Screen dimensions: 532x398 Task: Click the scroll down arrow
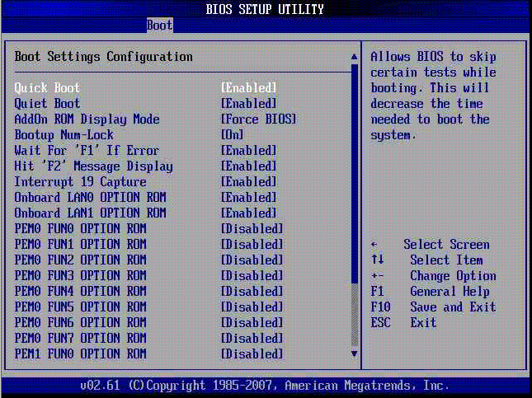354,354
